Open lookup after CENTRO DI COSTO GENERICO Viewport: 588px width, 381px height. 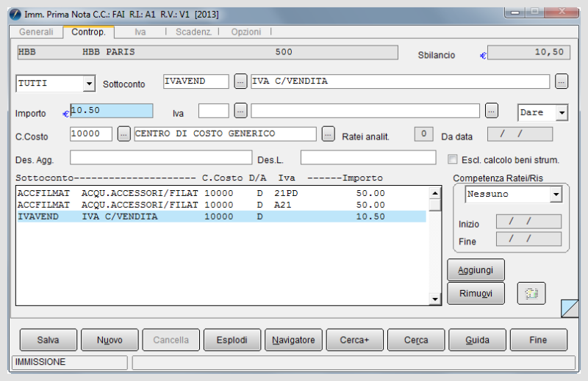328,134
